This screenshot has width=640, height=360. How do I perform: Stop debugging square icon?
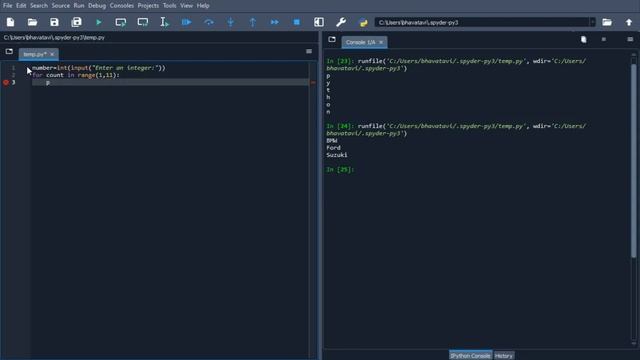click(297, 22)
